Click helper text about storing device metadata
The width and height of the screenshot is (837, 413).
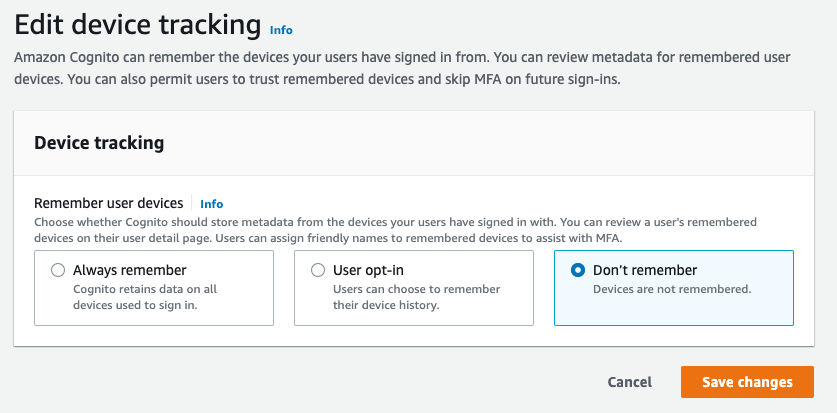(395, 230)
